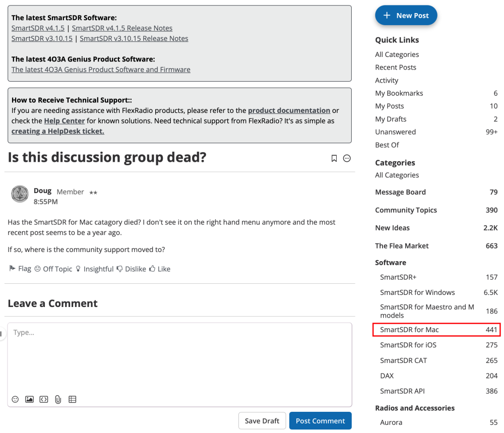Bookmark this discussion with the bookmark icon
The image size is (504, 433).
[x=334, y=158]
